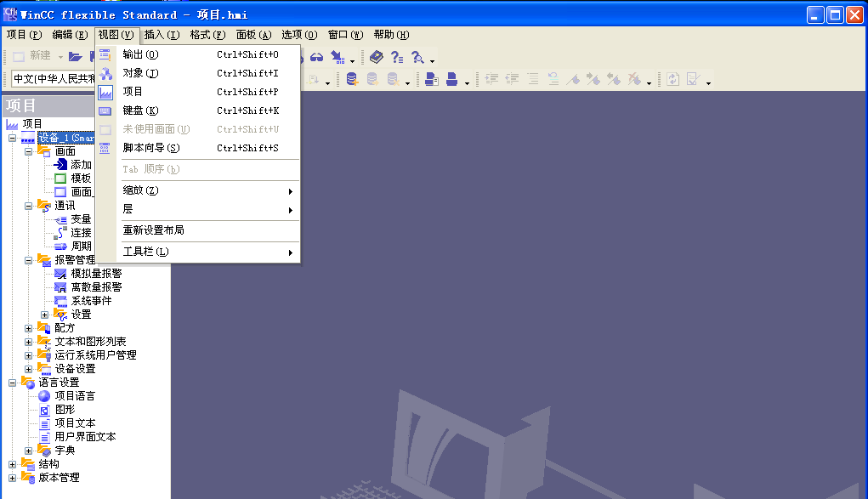This screenshot has height=499, width=868.
Task: Toggle 输出 output window in View menu
Action: (x=199, y=54)
